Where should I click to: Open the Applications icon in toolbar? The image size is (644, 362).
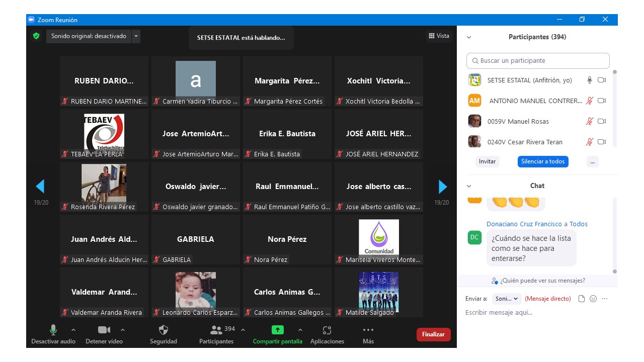tap(327, 330)
